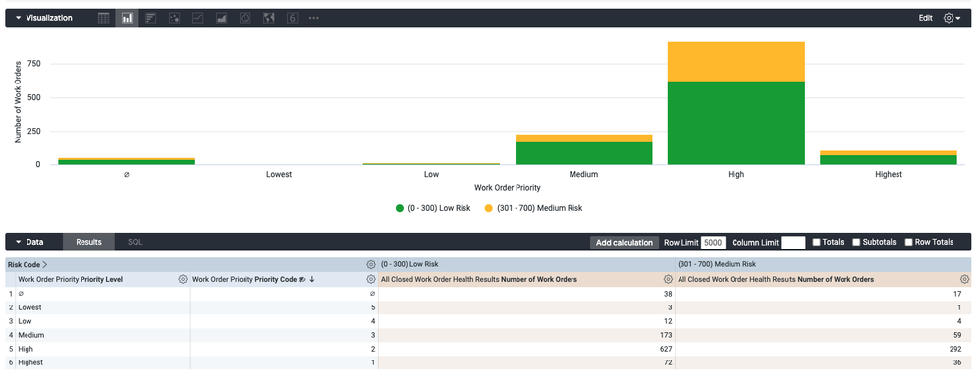Click the null priority bar in chart
This screenshot has width=980, height=388.
[127, 161]
